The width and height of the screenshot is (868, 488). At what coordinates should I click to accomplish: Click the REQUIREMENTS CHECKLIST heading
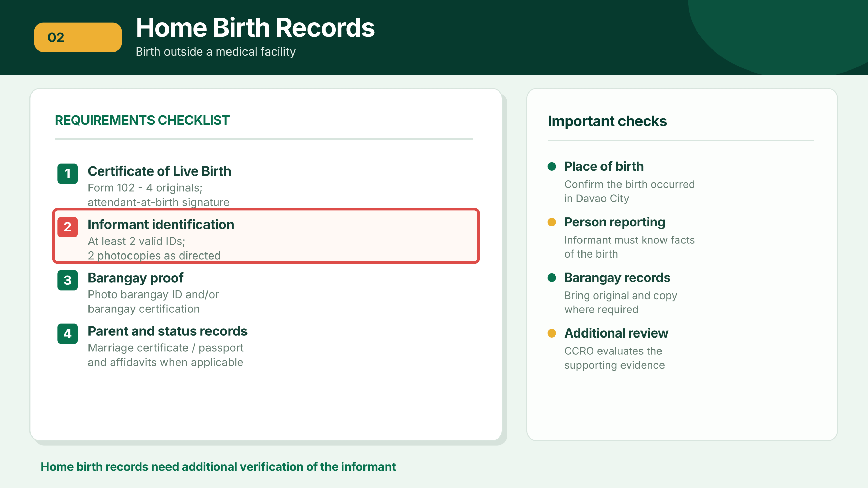tap(142, 120)
